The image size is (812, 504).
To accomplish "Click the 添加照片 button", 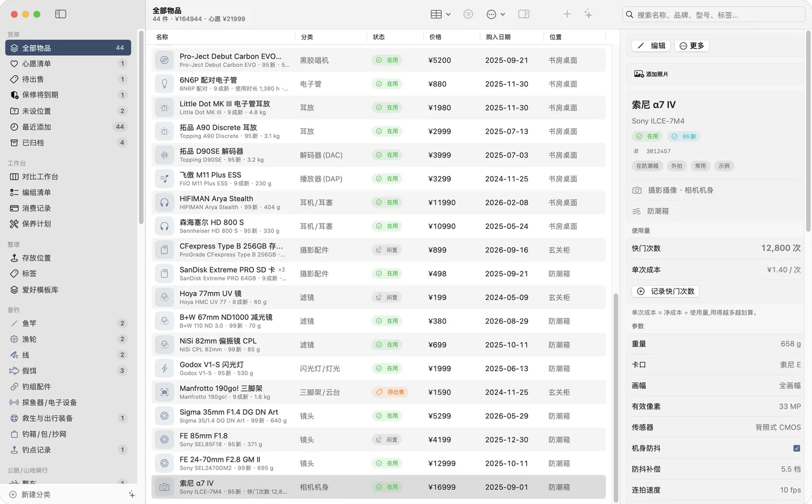I will pyautogui.click(x=651, y=74).
